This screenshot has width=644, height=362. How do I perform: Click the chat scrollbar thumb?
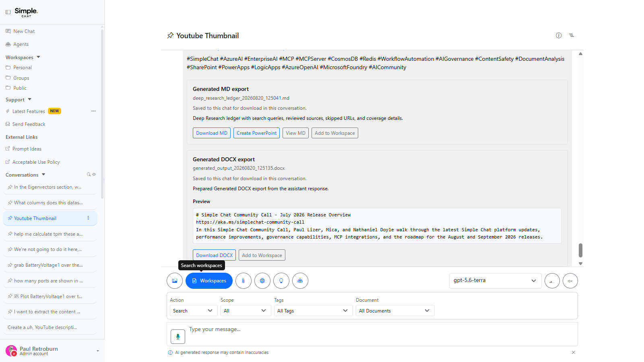tap(580, 250)
